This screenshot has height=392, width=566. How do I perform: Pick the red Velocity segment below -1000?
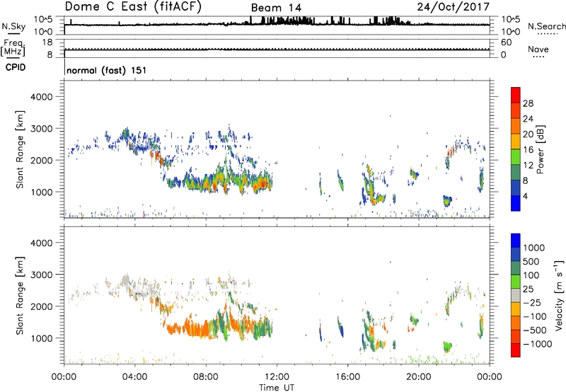click(516, 350)
